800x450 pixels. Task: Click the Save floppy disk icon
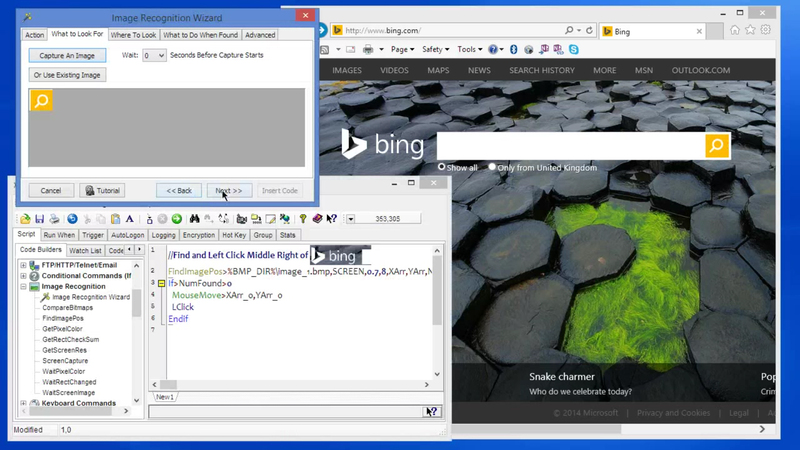(x=39, y=219)
